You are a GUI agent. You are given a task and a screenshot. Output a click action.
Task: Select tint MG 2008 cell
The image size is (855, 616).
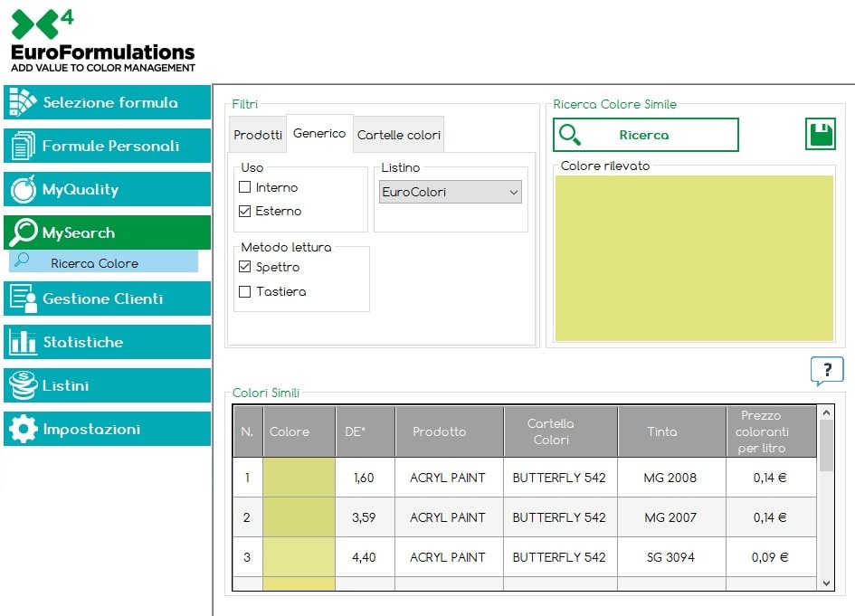(x=671, y=478)
